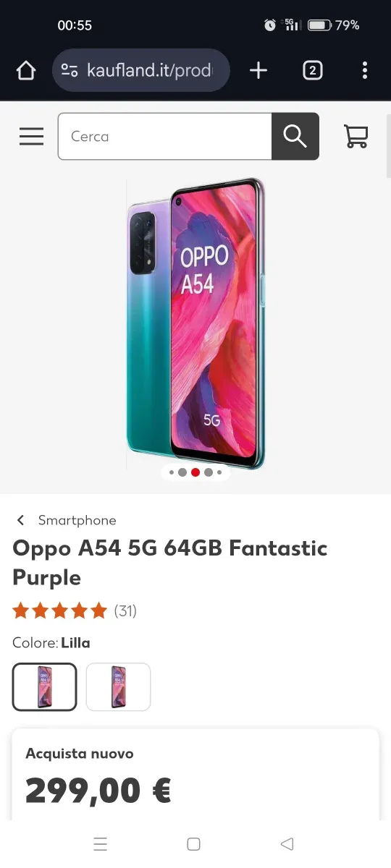
Task: Focus the Cerca search field
Action: coord(165,136)
